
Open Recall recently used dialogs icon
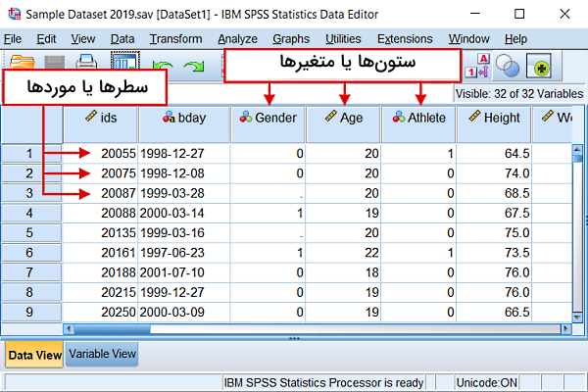pyautogui.click(x=124, y=61)
